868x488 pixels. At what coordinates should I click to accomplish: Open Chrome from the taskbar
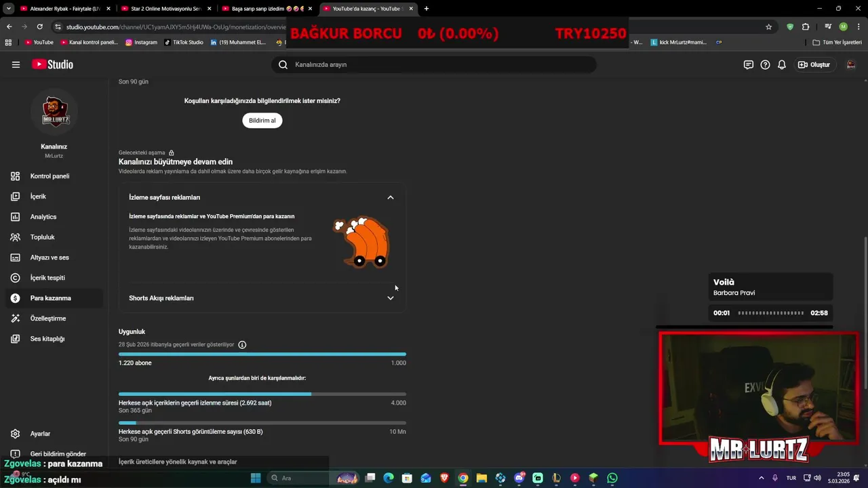[x=462, y=478]
